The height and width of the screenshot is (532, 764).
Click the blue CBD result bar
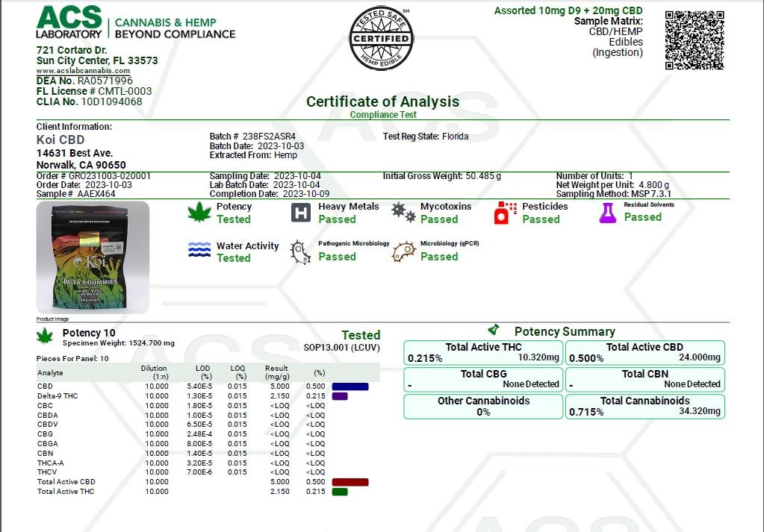point(350,387)
